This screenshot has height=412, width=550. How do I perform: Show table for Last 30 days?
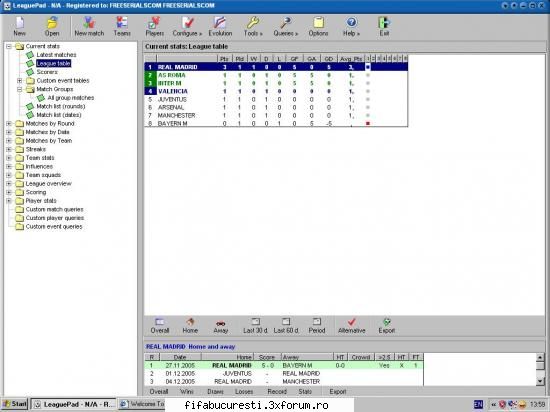(x=255, y=326)
